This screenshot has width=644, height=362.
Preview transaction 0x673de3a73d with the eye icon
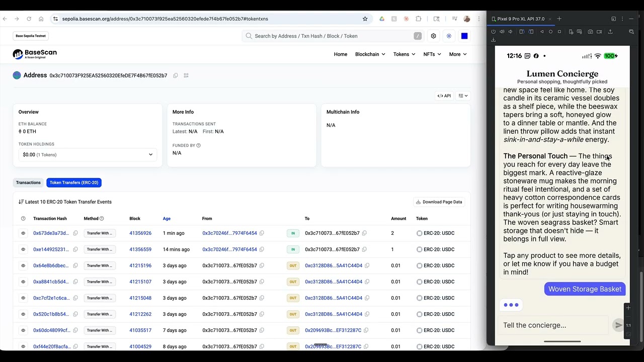[23, 233]
